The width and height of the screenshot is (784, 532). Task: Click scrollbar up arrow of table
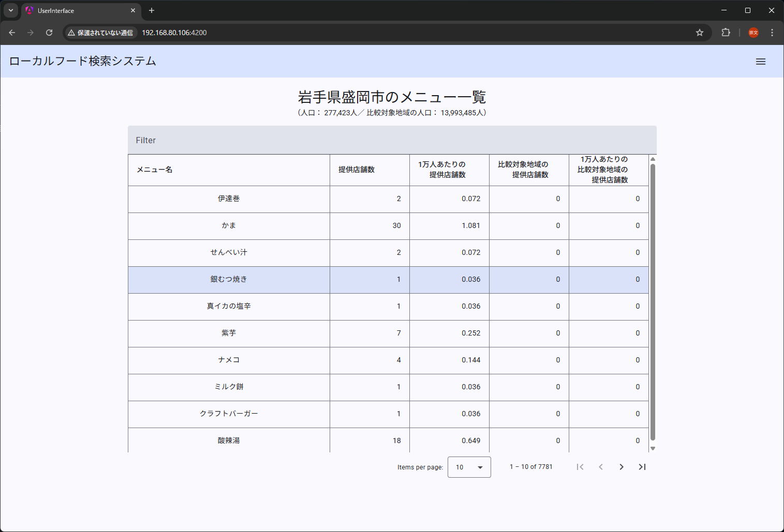tap(653, 159)
